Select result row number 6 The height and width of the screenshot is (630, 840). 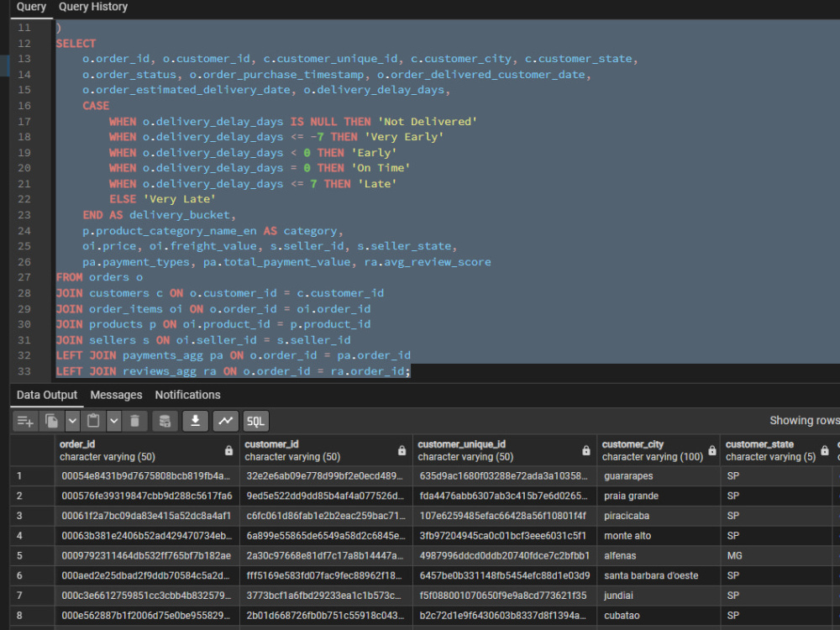coord(32,576)
